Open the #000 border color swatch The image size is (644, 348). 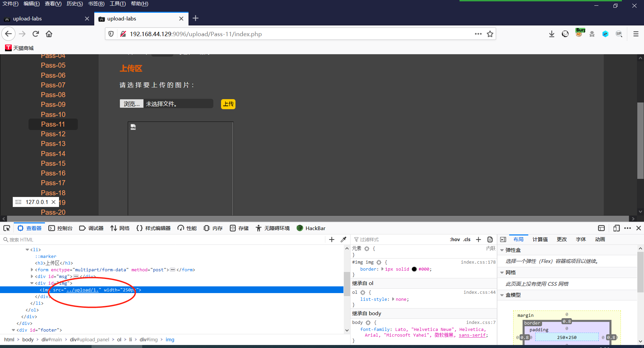coord(414,269)
